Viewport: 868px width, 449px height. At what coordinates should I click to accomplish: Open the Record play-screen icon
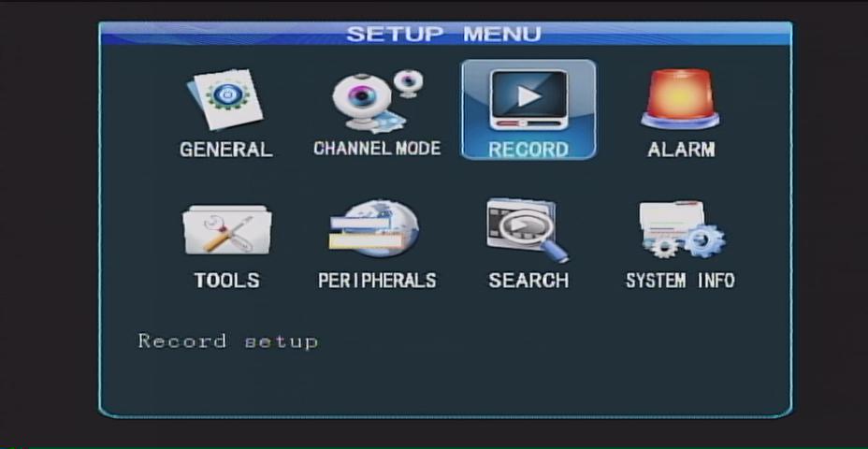coord(528,99)
